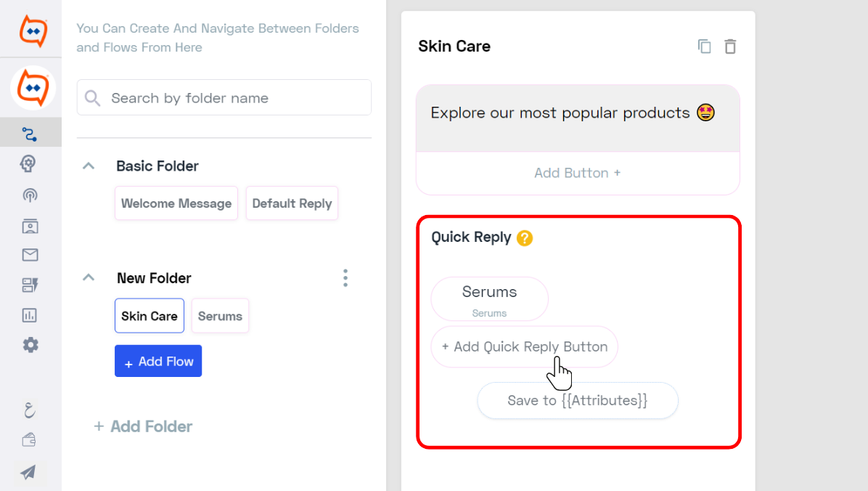Viewport: 868px width, 491px height.
Task: Click the Quick Reply help icon
Action: pyautogui.click(x=524, y=238)
